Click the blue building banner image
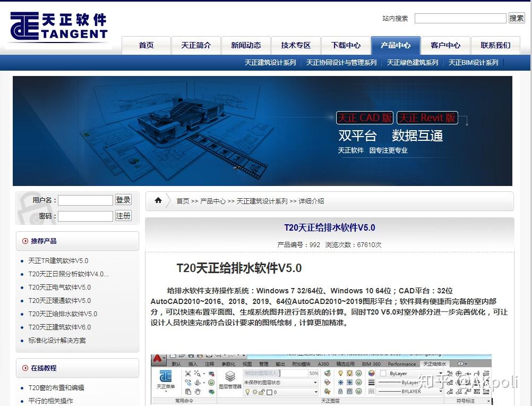This screenshot has width=532, height=406. 262,131
